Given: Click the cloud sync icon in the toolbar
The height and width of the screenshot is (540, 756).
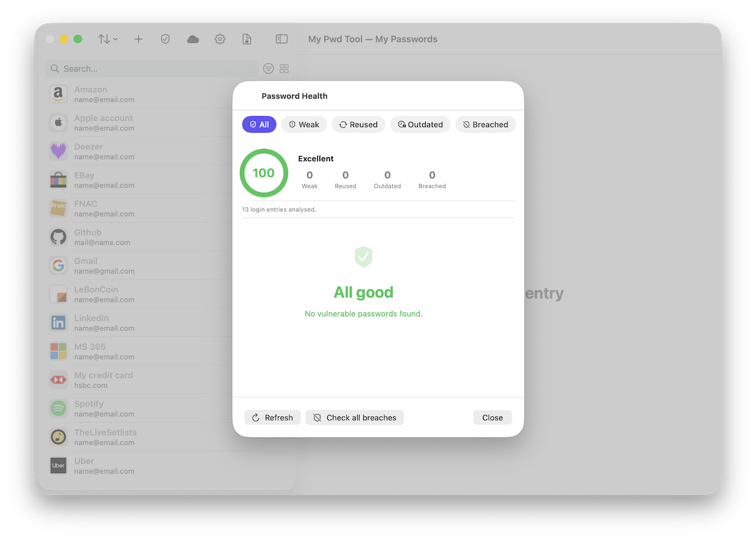Looking at the screenshot, I should click(x=193, y=39).
